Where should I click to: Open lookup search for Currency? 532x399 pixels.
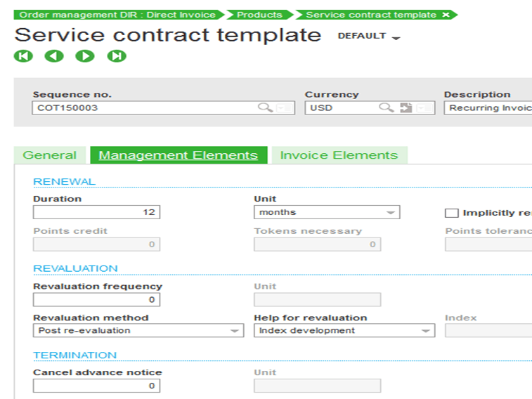point(386,108)
